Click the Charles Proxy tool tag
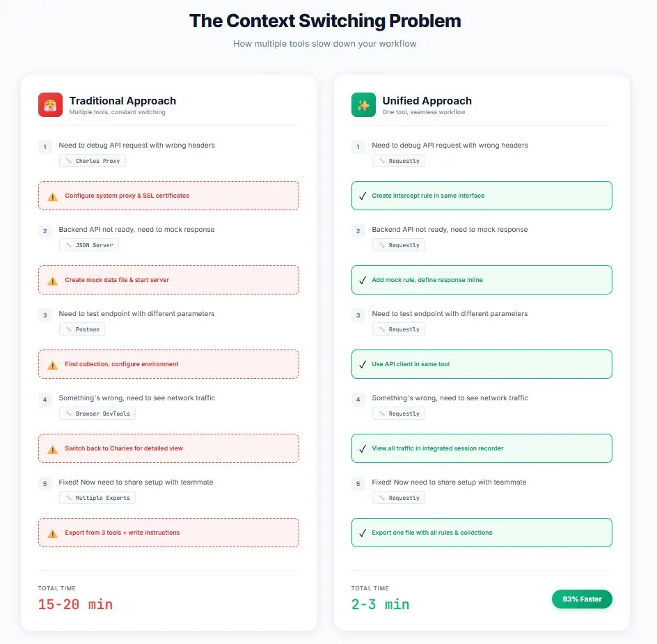The width and height of the screenshot is (657, 644). (x=93, y=161)
